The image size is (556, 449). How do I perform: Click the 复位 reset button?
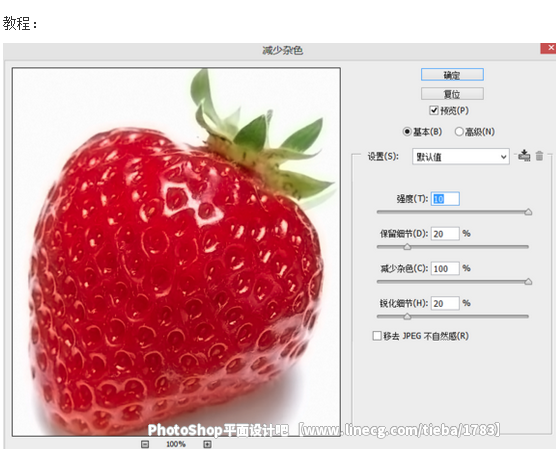[x=452, y=94]
